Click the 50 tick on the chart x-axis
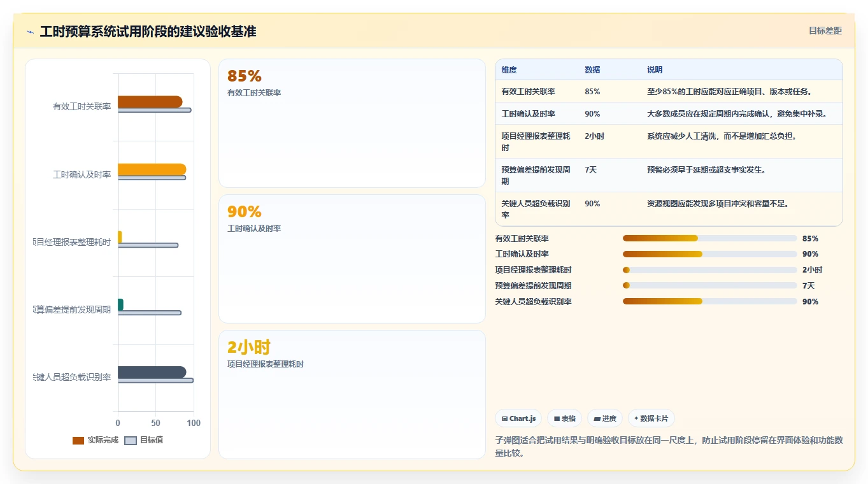868x484 pixels. click(155, 423)
